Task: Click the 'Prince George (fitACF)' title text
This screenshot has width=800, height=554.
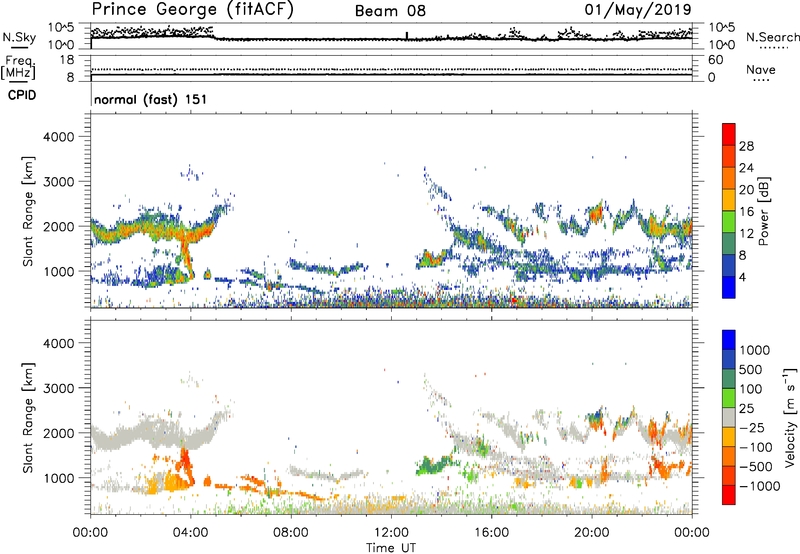Action: coord(193,10)
